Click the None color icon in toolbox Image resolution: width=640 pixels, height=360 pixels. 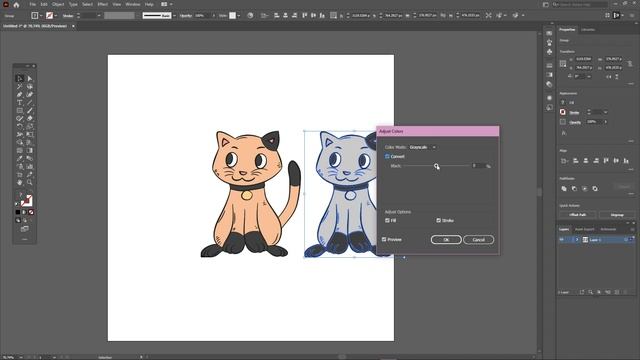pyautogui.click(x=31, y=212)
